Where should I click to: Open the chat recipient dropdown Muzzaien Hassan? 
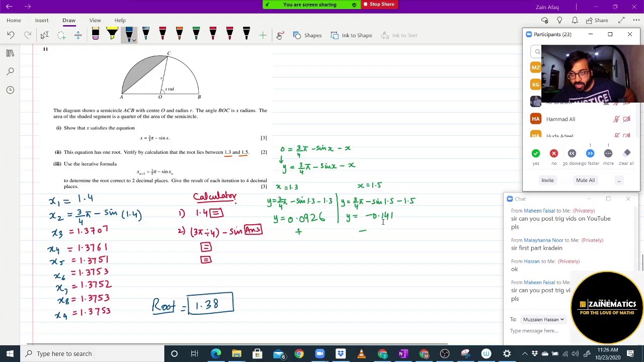(x=543, y=319)
